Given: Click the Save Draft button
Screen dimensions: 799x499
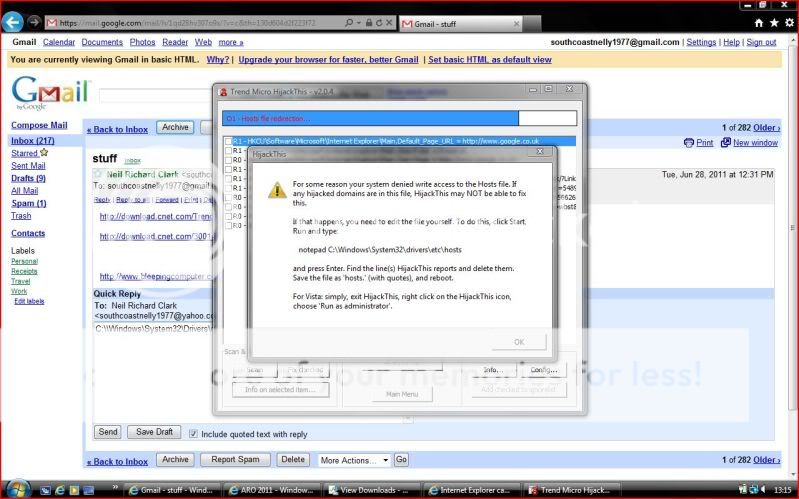Looking at the screenshot, I should click(x=154, y=432).
